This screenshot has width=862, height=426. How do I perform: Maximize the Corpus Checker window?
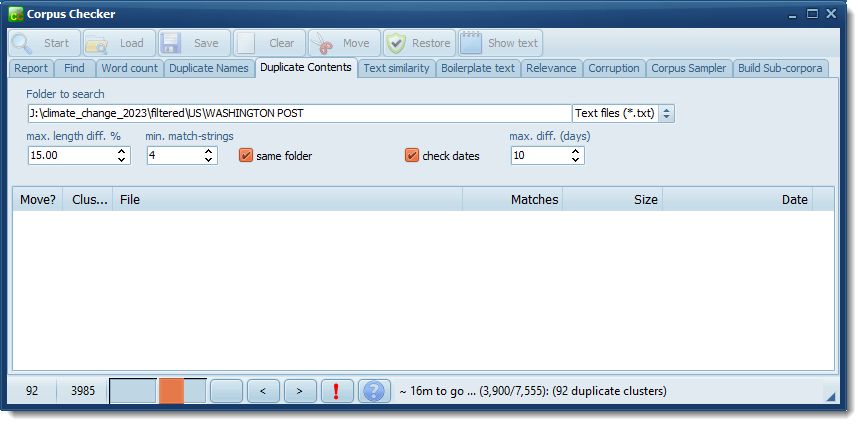(813, 14)
